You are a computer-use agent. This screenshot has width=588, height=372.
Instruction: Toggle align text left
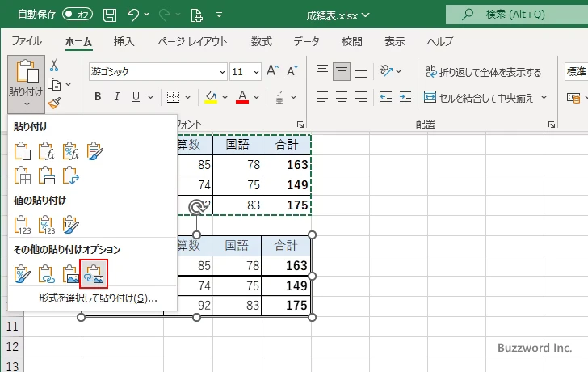(321, 97)
